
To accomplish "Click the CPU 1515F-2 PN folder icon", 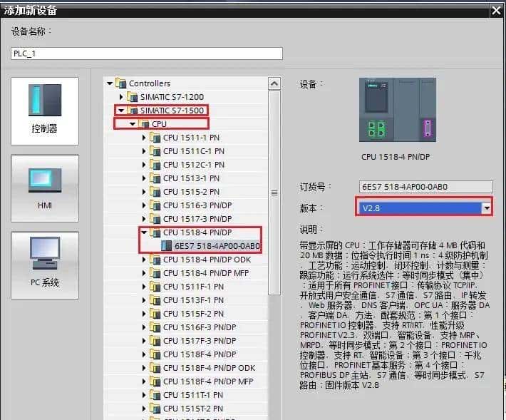I will (155, 314).
